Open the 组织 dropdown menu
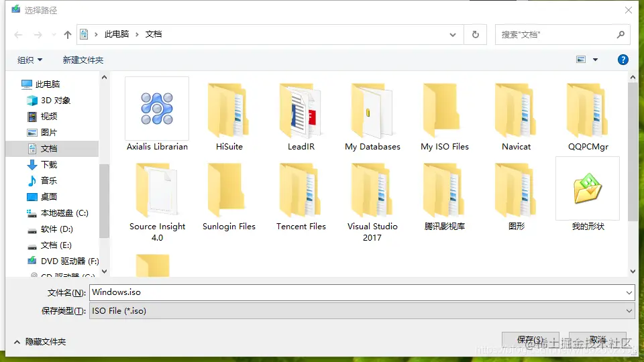 click(30, 60)
